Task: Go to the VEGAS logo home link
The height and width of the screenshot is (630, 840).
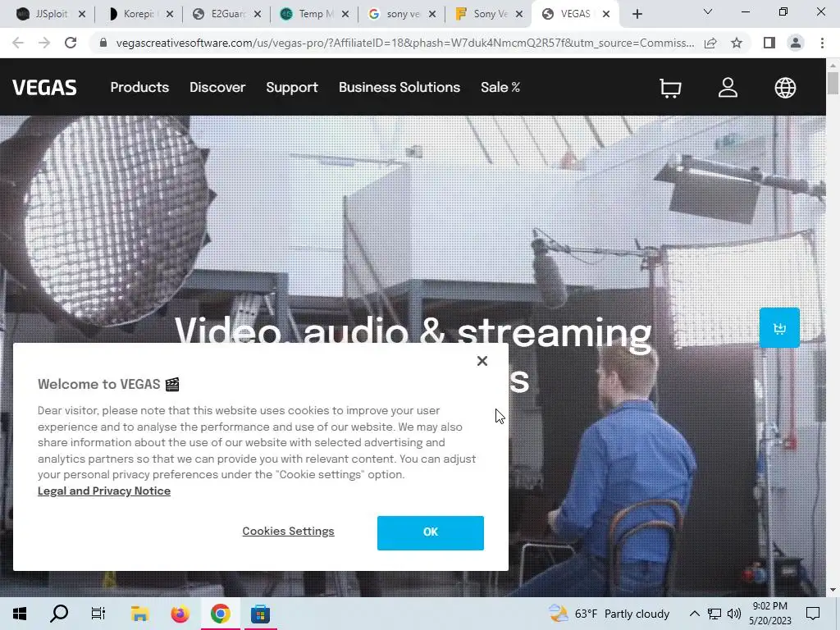Action: pos(44,87)
